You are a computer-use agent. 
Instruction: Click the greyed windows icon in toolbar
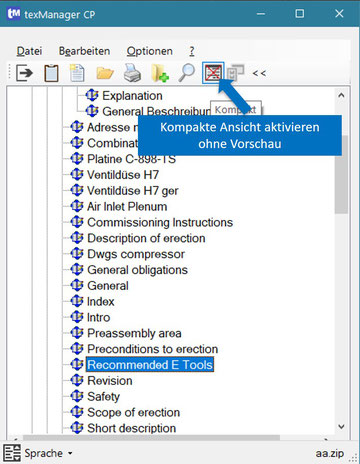(235, 73)
